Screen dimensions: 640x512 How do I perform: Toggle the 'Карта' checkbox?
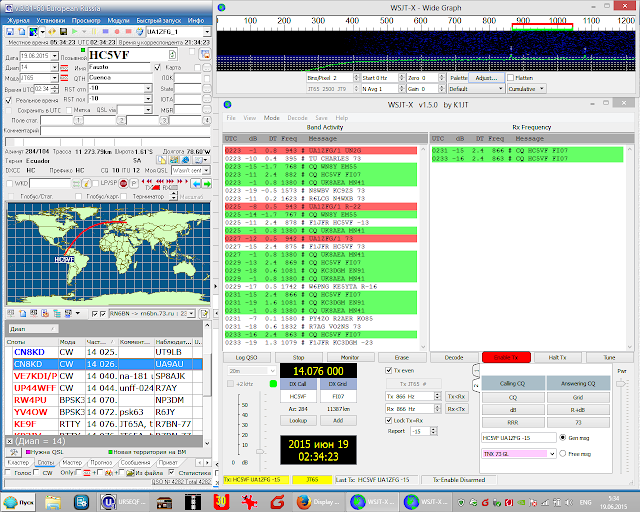[x=158, y=67]
